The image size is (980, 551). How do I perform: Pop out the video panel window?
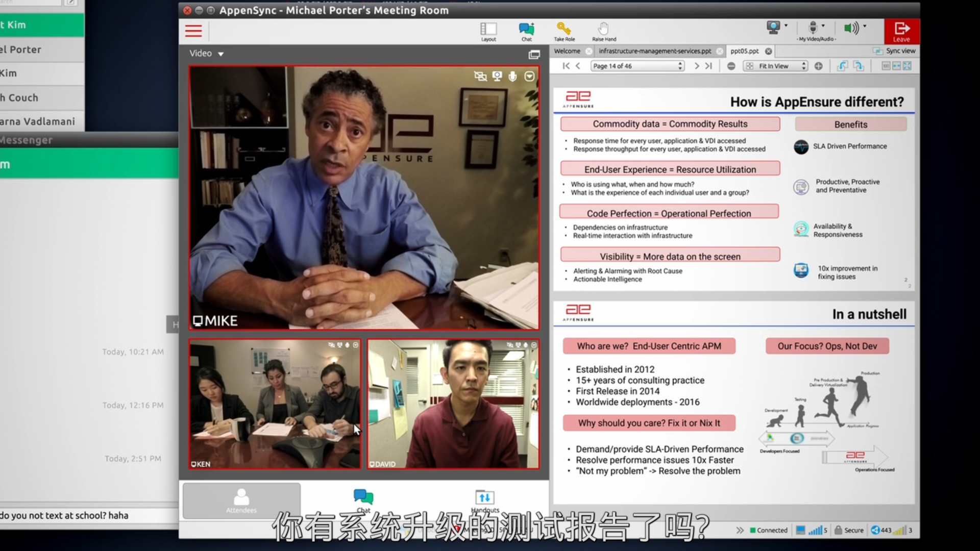[534, 54]
